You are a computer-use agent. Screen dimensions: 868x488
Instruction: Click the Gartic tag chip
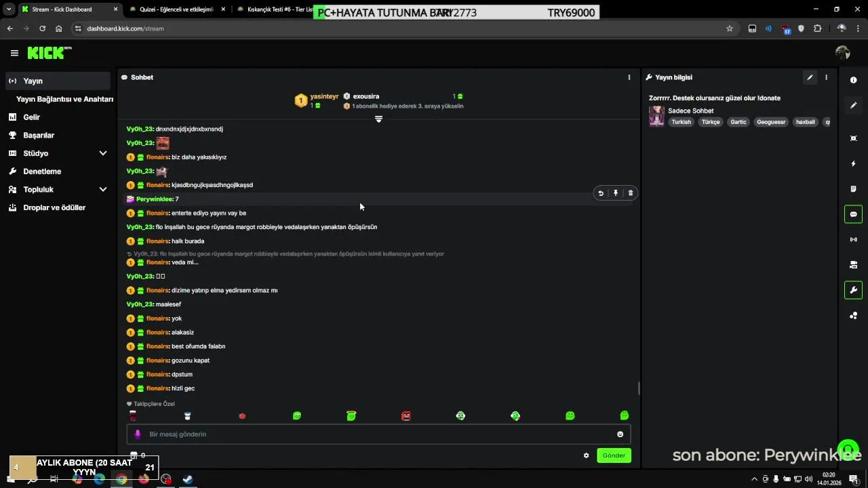[x=738, y=122]
